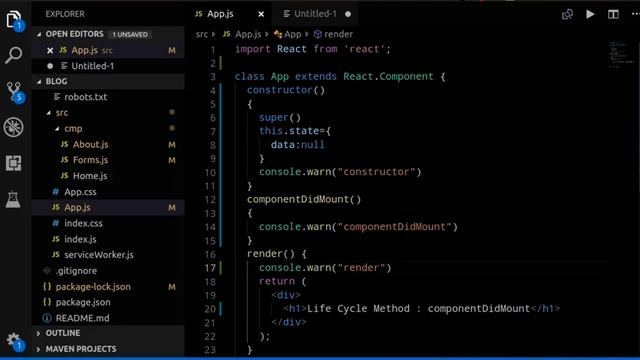The width and height of the screenshot is (640, 360).
Task: Open About.js in cmp folder
Action: pyautogui.click(x=90, y=144)
